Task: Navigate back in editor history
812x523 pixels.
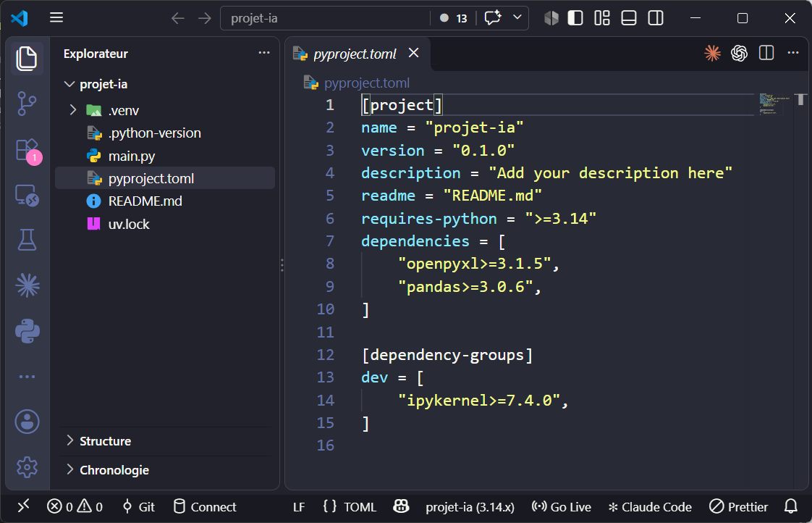Action: point(177,18)
